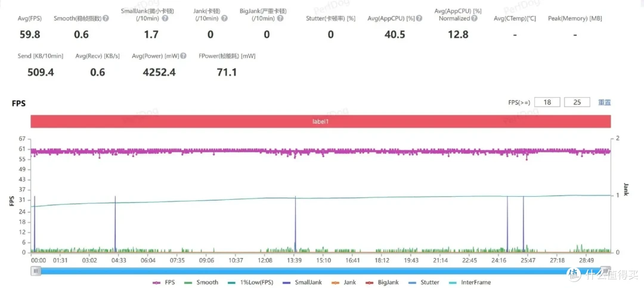The image size is (644, 288).
Task: Open help icon beside Avg(AppCPU) [%]
Action: click(x=419, y=18)
